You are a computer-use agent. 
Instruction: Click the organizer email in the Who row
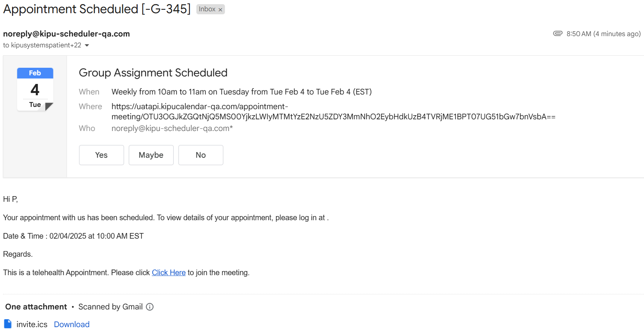click(x=172, y=128)
